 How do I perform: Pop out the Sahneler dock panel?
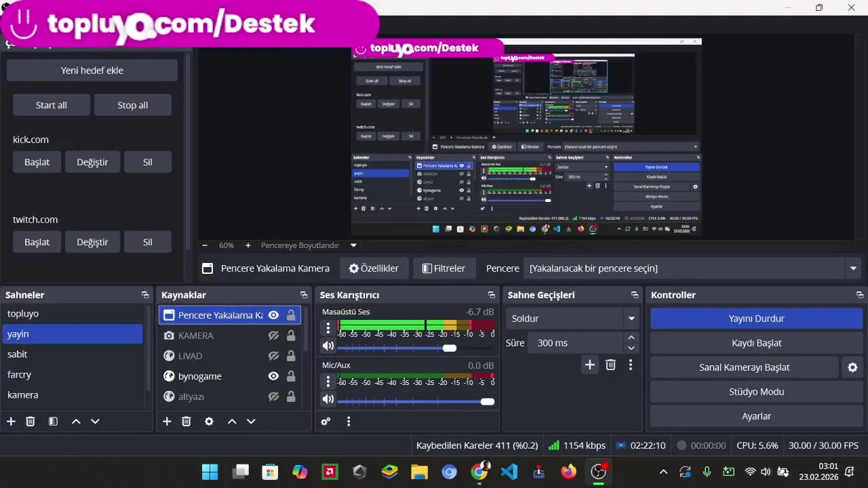point(145,295)
